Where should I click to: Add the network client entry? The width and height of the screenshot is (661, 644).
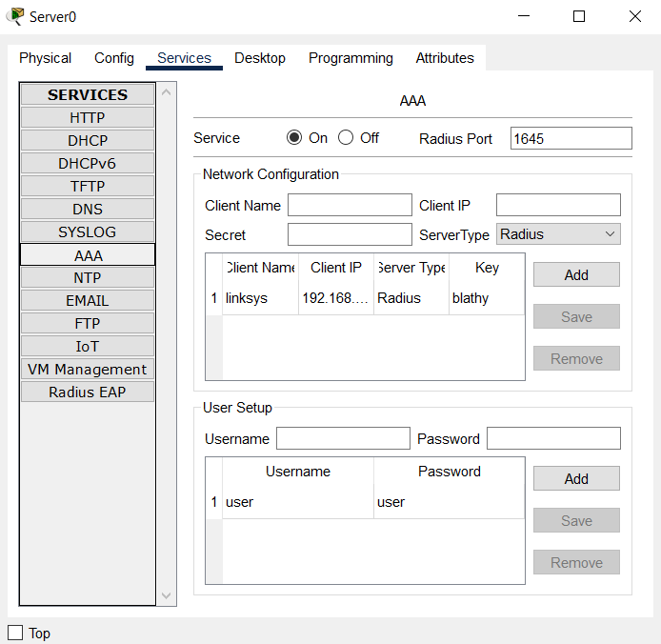tap(576, 275)
